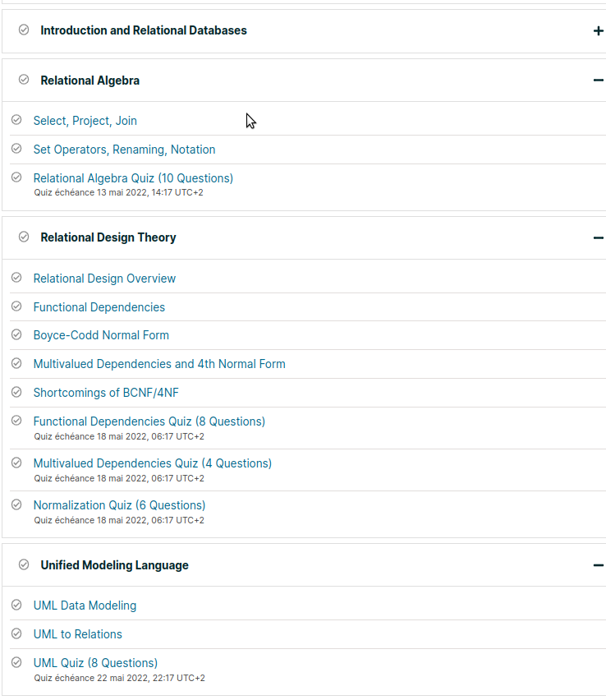Open the UML Quiz (8 Questions)
The width and height of the screenshot is (606, 700).
click(95, 663)
